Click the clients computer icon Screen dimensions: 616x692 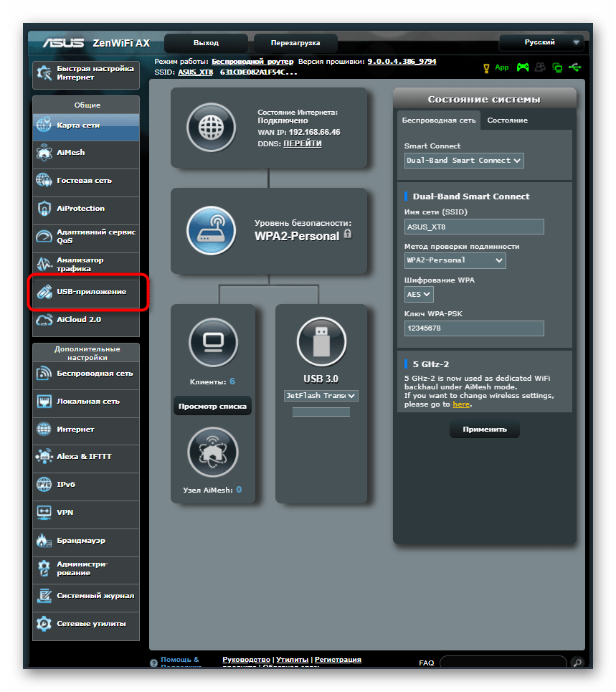212,341
